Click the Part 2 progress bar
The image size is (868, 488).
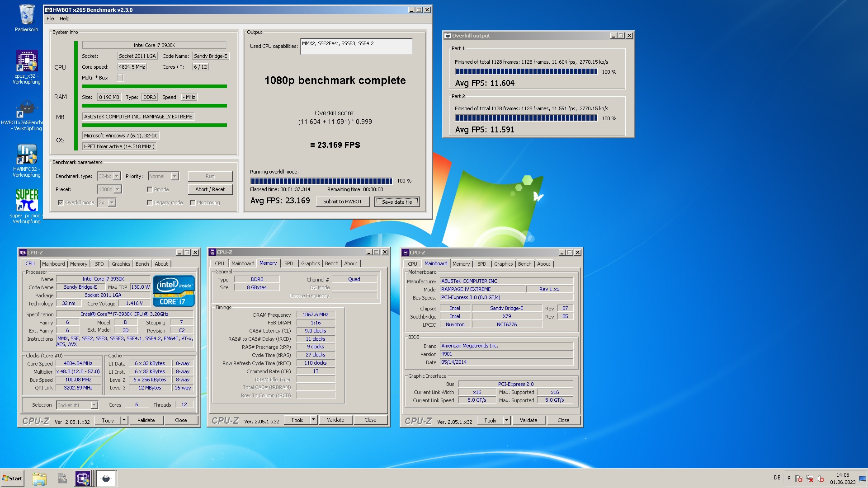[x=526, y=118]
